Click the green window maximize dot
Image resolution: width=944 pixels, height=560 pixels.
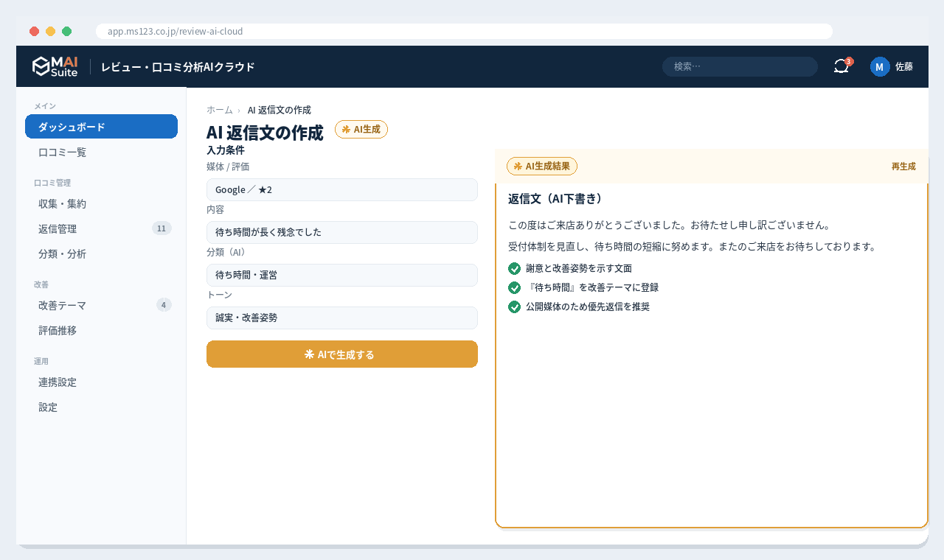(x=66, y=31)
